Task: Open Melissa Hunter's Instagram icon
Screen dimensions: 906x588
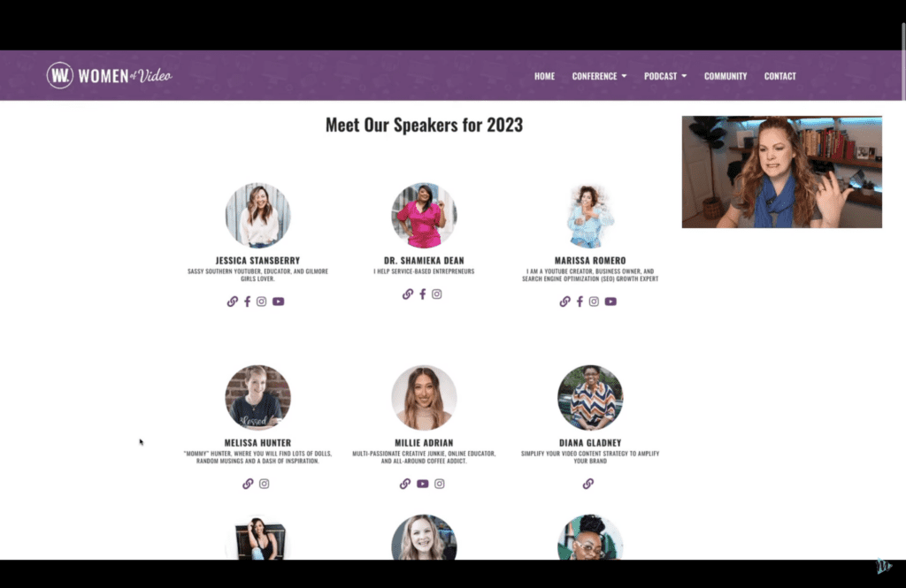Action: coord(264,484)
